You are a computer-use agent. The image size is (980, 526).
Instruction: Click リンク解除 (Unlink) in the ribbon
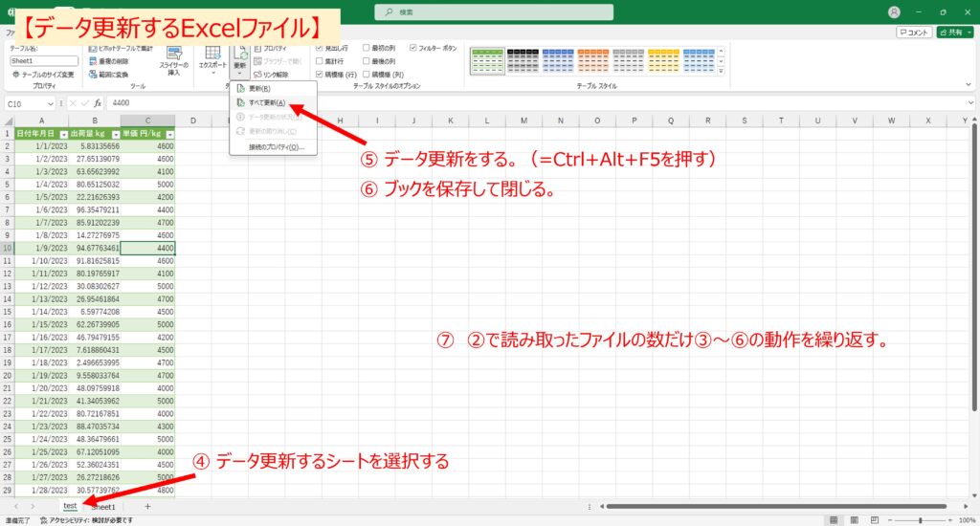[x=273, y=74]
